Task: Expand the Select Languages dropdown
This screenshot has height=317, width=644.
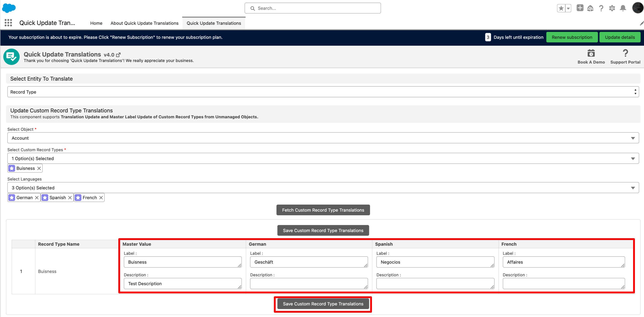Action: pyautogui.click(x=323, y=188)
